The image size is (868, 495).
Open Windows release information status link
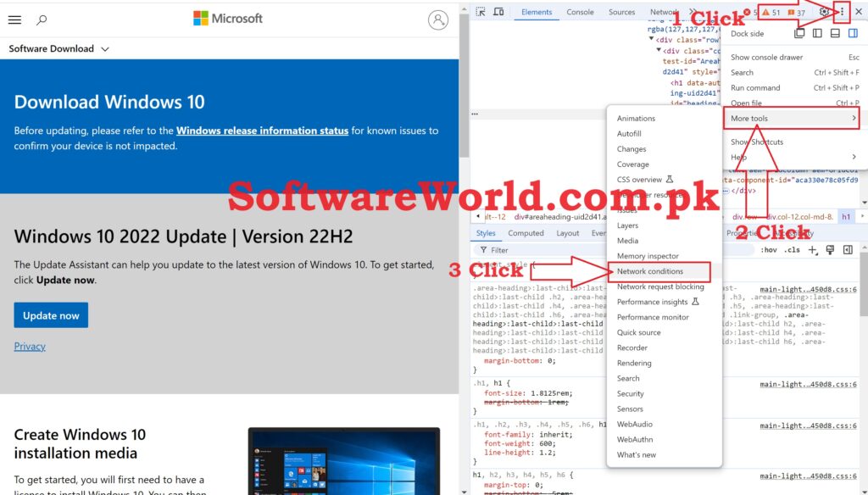point(262,131)
